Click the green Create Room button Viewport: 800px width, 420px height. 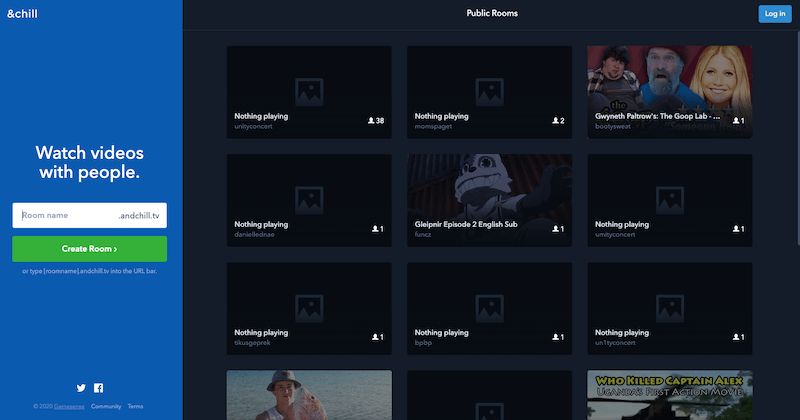[89, 249]
